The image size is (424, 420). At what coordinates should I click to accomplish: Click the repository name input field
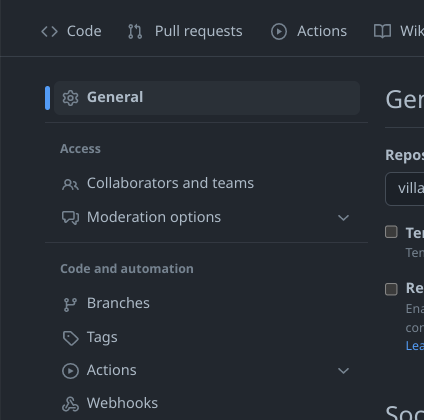404,189
